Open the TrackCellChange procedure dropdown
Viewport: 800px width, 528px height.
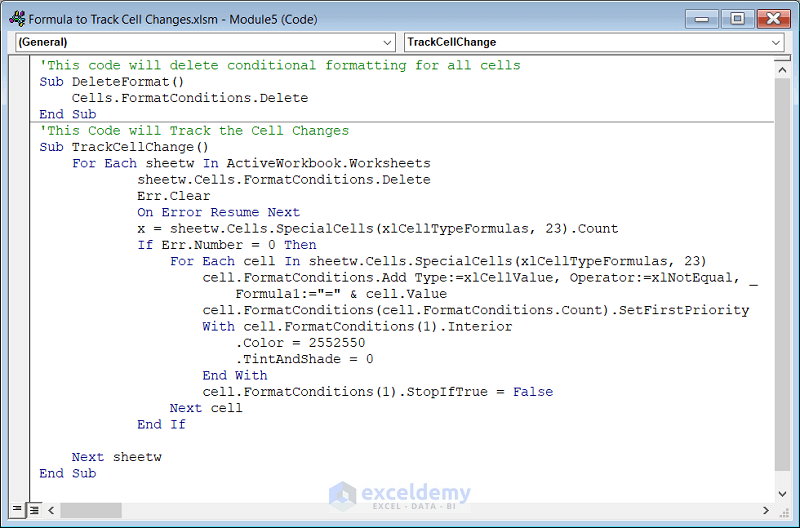pos(594,42)
